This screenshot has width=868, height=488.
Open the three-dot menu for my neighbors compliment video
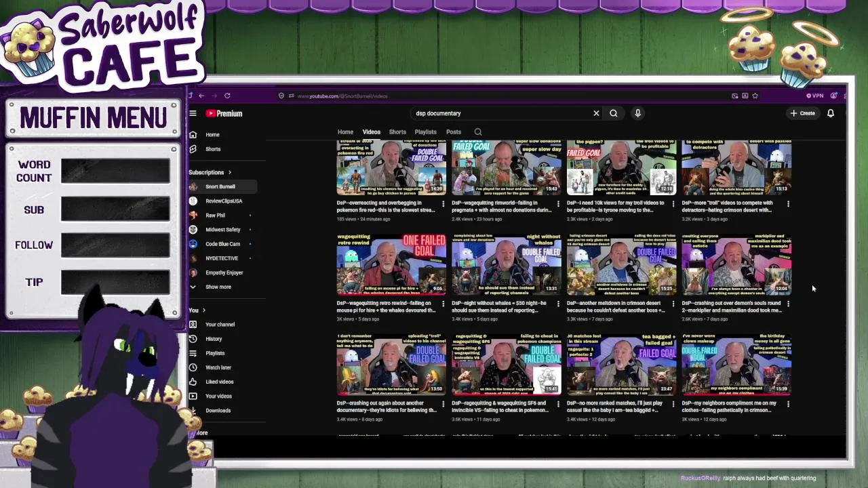788,404
